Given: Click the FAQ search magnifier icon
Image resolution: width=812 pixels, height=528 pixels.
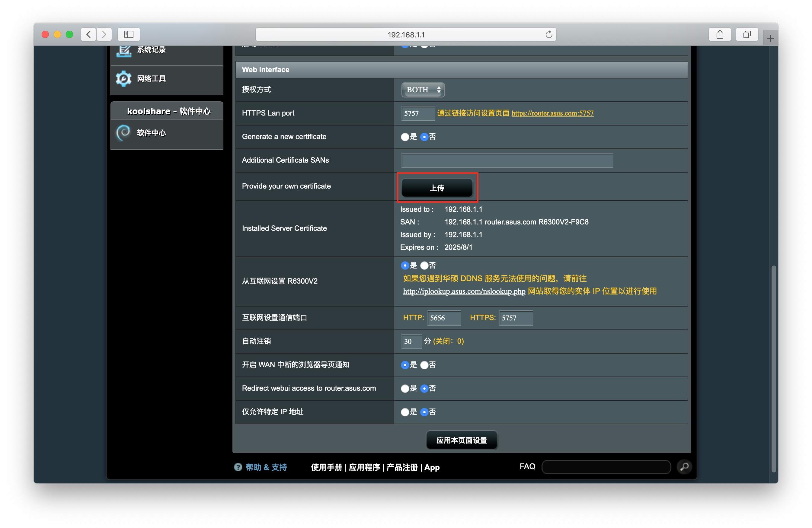Looking at the screenshot, I should 684,467.
